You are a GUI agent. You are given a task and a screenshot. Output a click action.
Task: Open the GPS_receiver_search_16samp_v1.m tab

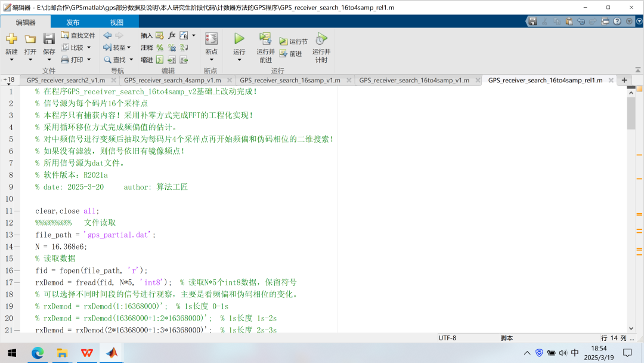[x=290, y=80]
